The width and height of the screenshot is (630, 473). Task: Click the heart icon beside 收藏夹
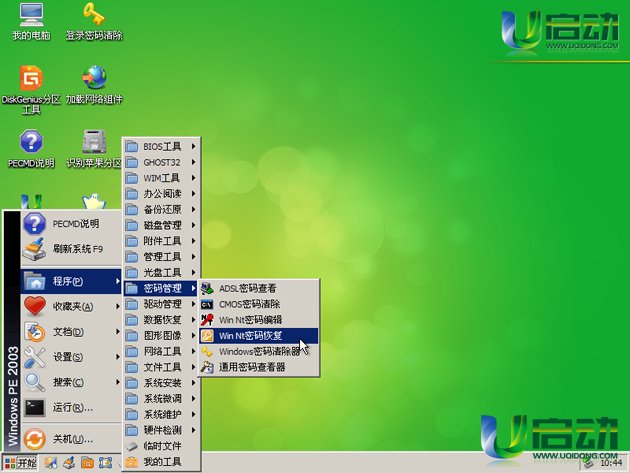pos(35,306)
